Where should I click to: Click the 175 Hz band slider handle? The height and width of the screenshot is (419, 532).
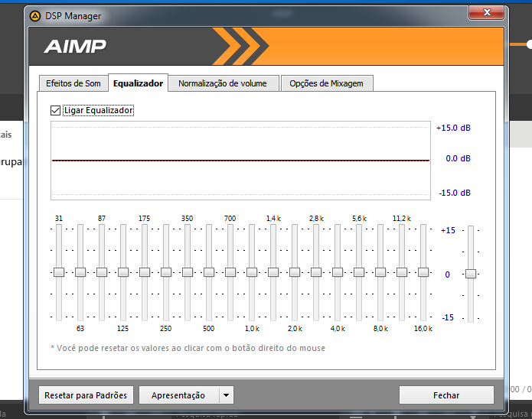tap(145, 272)
